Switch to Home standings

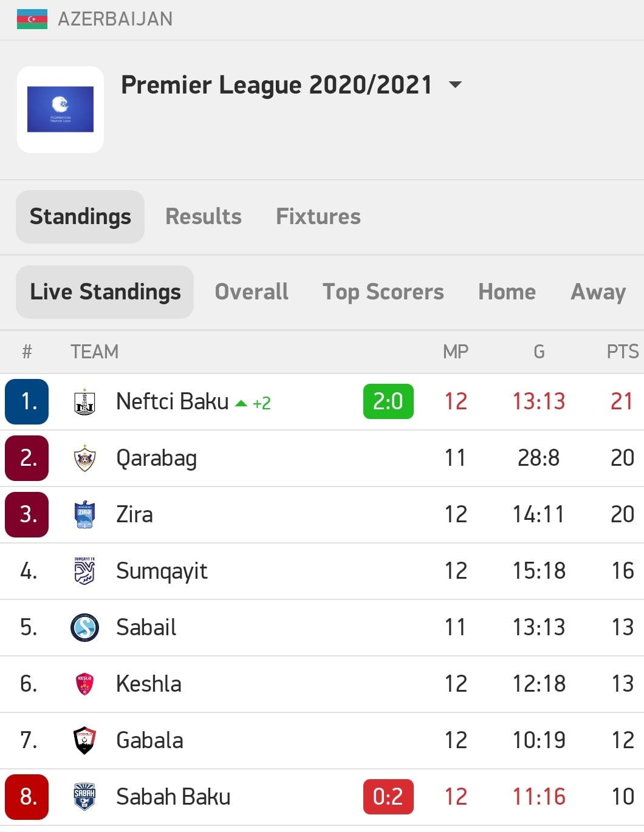coord(507,292)
